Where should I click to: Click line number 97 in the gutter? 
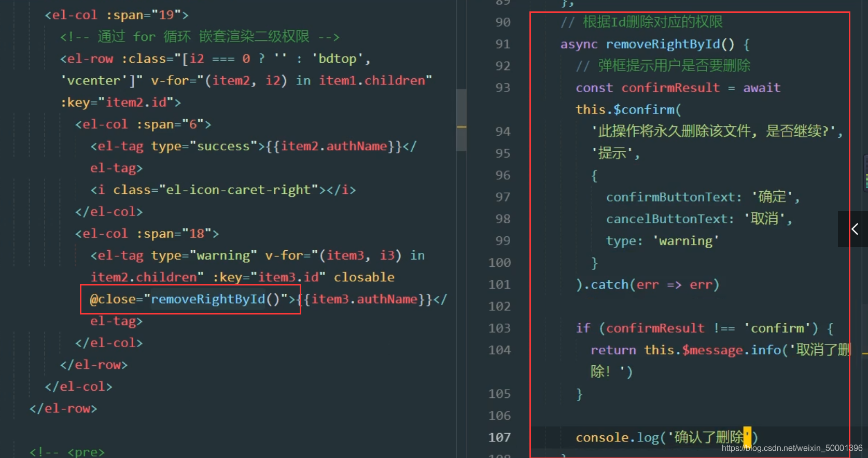[502, 197]
